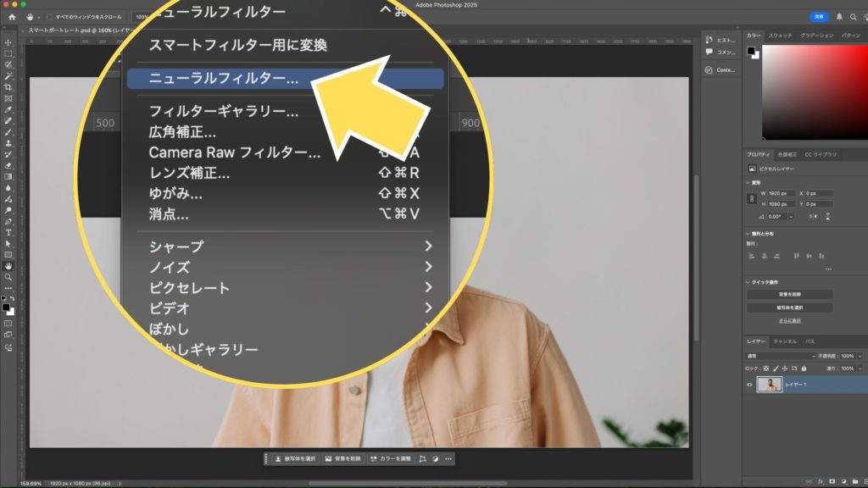The width and height of the screenshot is (868, 488).
Task: Collapse the クイック操作 section
Action: [748, 282]
